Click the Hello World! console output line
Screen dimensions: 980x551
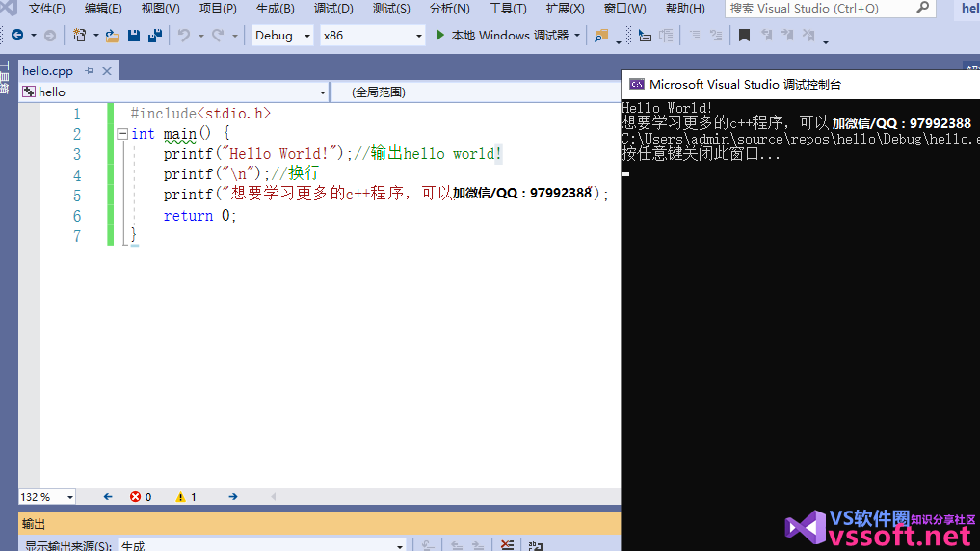tap(667, 108)
